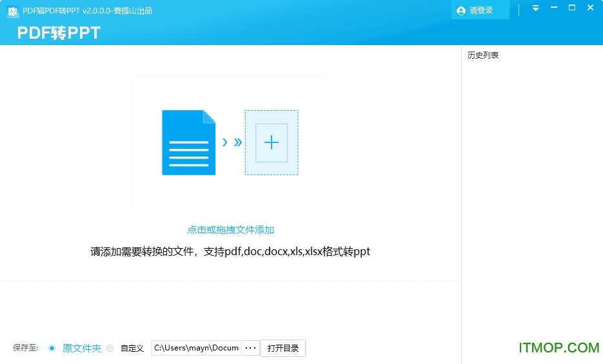Click the user avatar icon beside 请登录
Viewport: 603px width, 364px height.
[460, 11]
